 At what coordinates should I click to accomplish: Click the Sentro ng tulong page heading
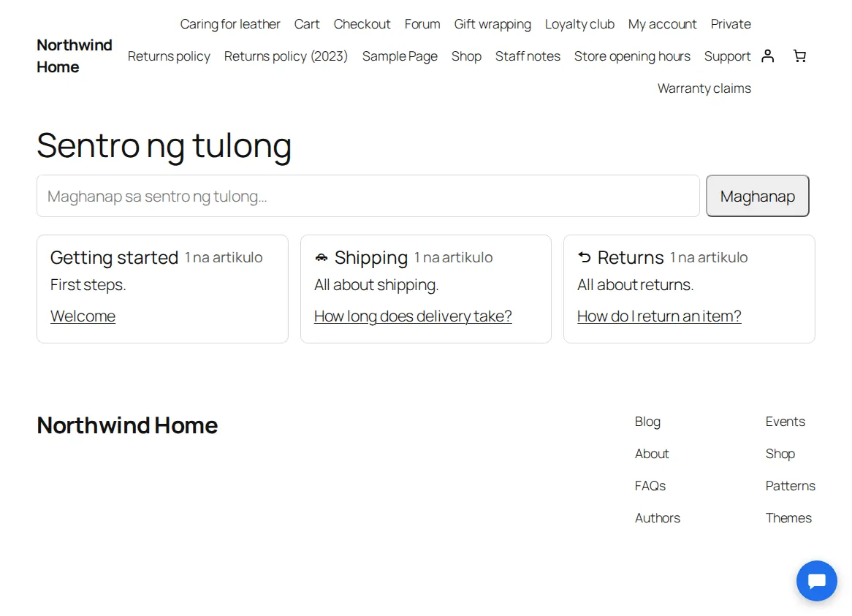164,145
